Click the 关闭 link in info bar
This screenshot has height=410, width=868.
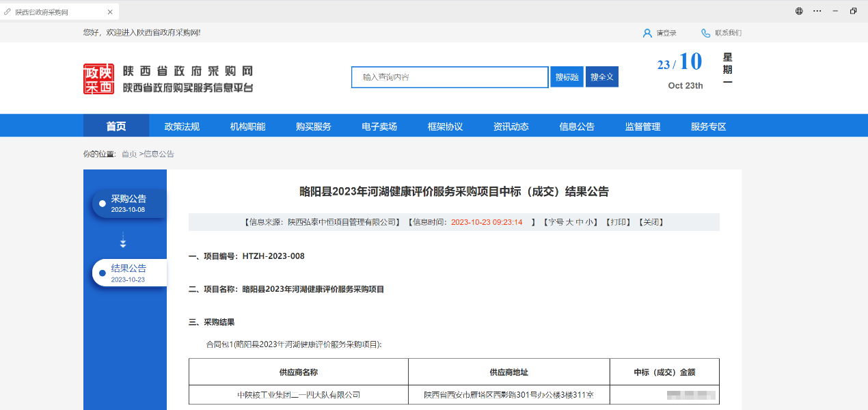651,222
